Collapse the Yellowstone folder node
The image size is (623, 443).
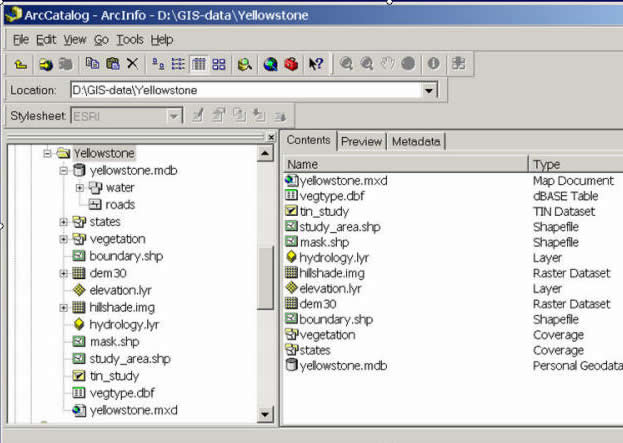coord(47,153)
